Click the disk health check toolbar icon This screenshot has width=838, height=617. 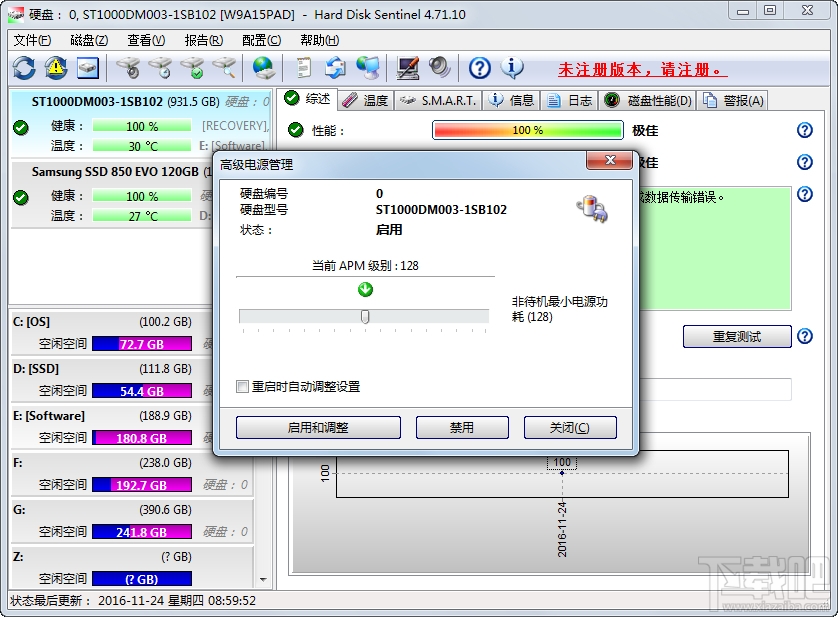coord(192,67)
